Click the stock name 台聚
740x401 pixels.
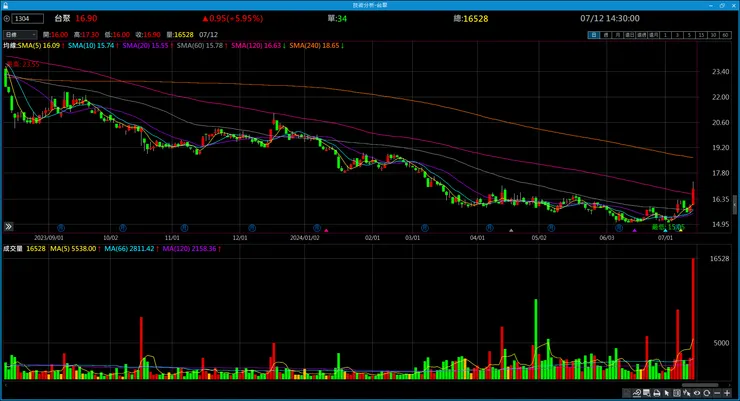point(62,18)
